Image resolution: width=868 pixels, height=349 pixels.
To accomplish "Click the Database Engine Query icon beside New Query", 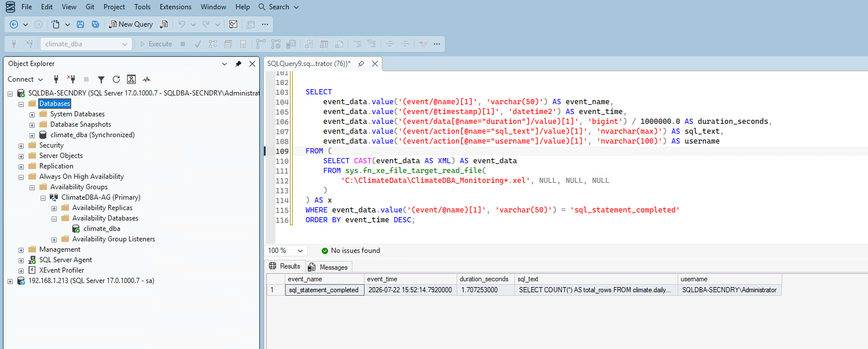I will 164,24.
